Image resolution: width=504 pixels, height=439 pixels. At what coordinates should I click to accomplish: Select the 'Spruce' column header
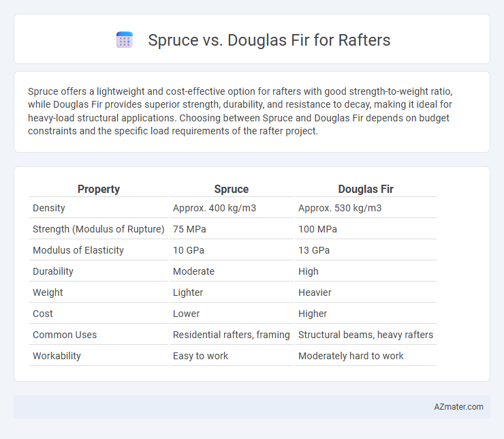point(232,189)
